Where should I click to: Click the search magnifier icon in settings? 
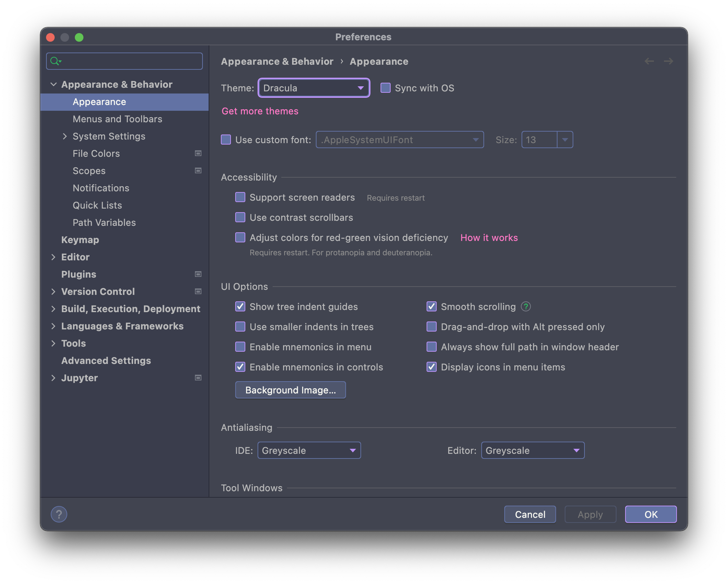pyautogui.click(x=55, y=61)
